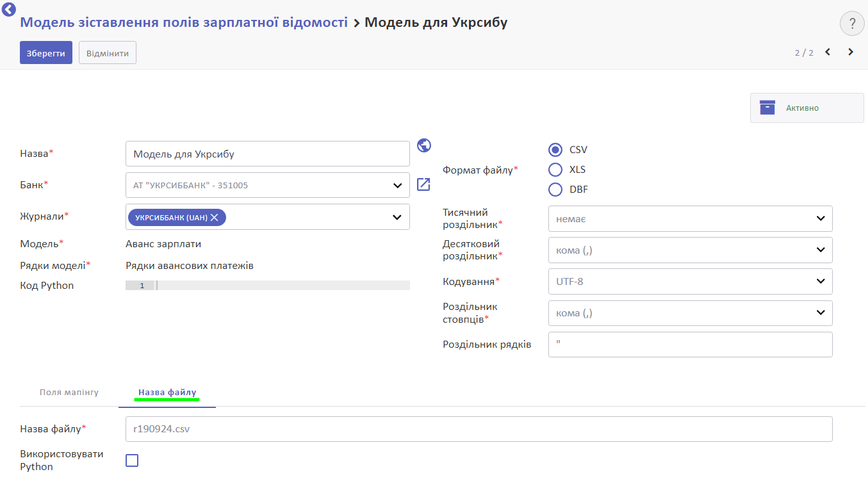
Task: Open Десятковий роздільник dropdown
Action: coord(691,250)
